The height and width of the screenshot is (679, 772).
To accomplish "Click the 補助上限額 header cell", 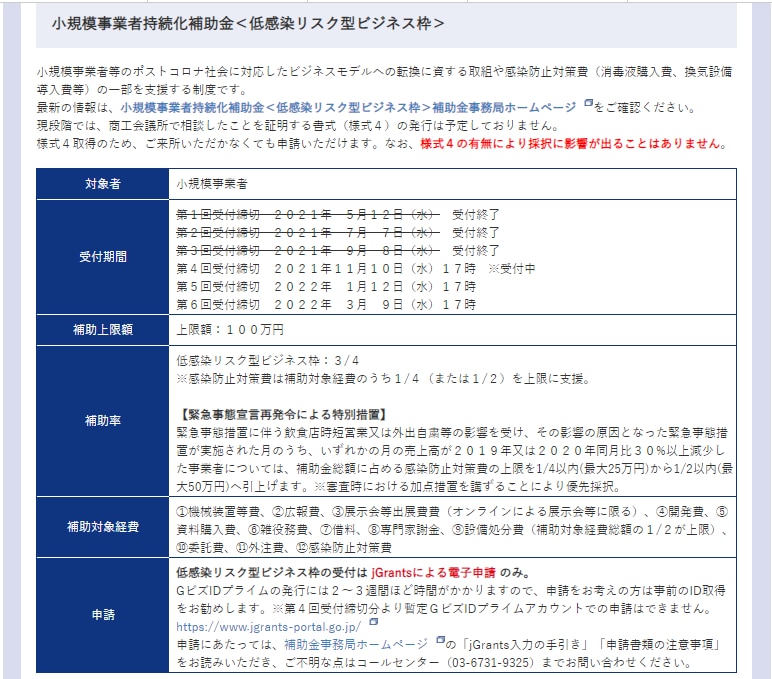I will tap(102, 329).
